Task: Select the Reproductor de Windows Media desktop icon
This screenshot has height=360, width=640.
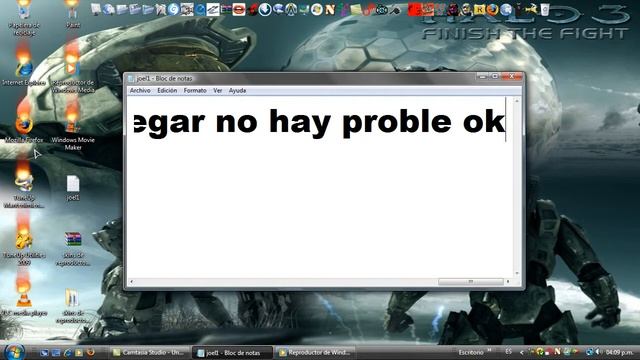Action: pyautogui.click(x=73, y=73)
